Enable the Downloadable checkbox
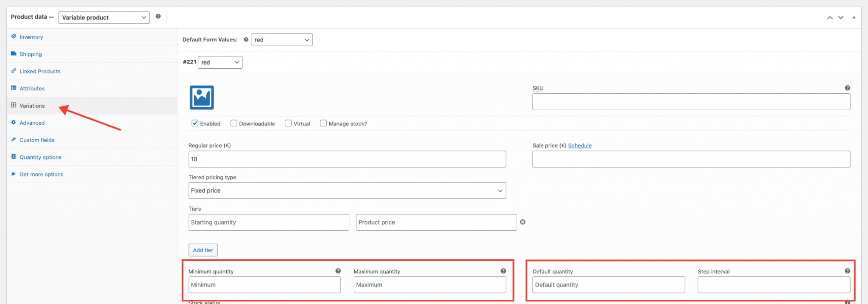868x304 pixels. (234, 123)
